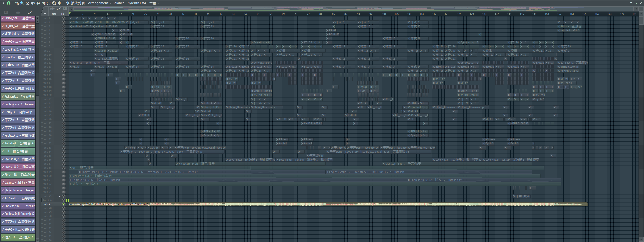Screen dimensions: 644x242
Task: Select the Delete tool
Action: 28,3
